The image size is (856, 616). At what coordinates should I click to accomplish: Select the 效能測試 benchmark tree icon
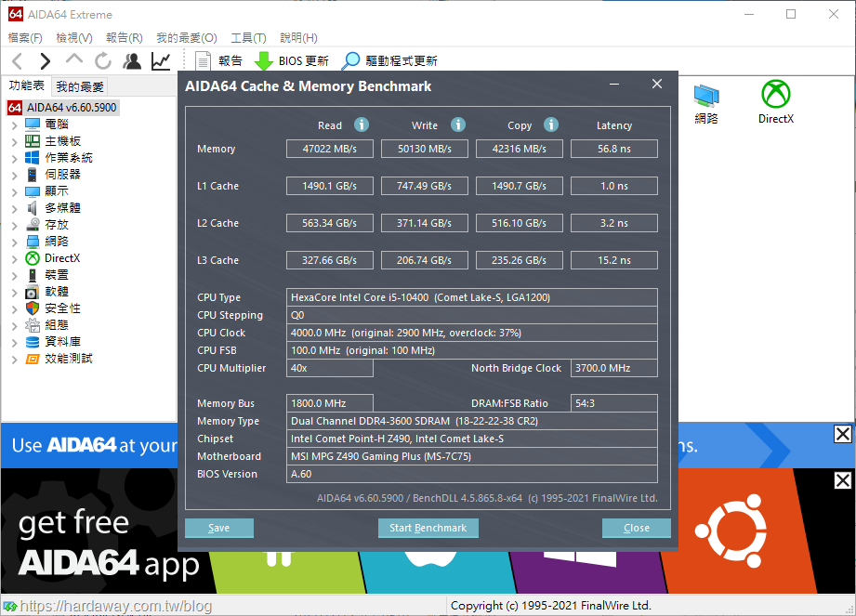pos(33,359)
